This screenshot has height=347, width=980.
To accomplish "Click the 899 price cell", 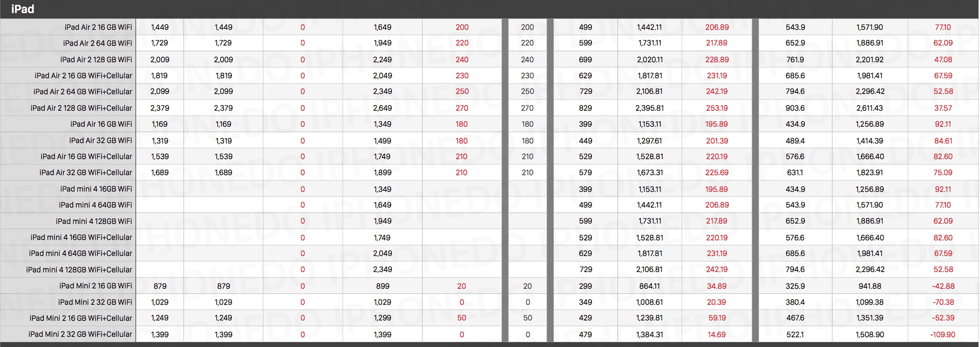I will 382,286.
